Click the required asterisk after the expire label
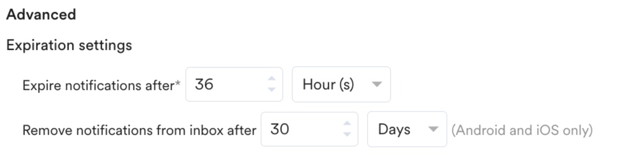The width and height of the screenshot is (644, 162). [x=177, y=83]
